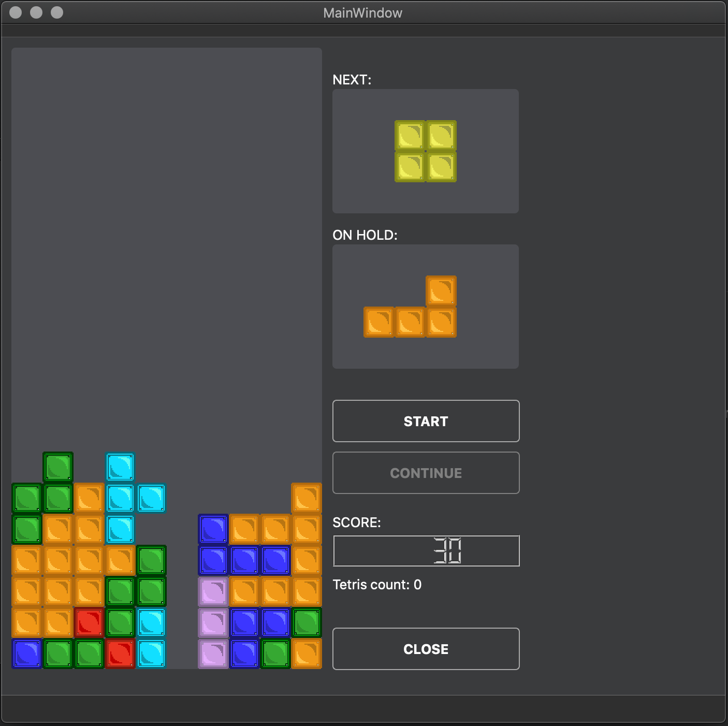Click the MainWindow title bar text
This screenshot has height=726, width=728.
[x=362, y=12]
